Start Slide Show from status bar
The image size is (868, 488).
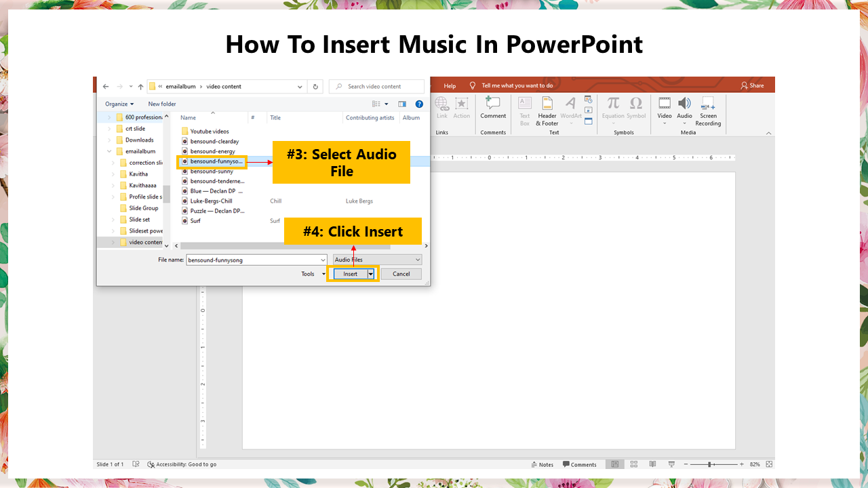pyautogui.click(x=671, y=464)
